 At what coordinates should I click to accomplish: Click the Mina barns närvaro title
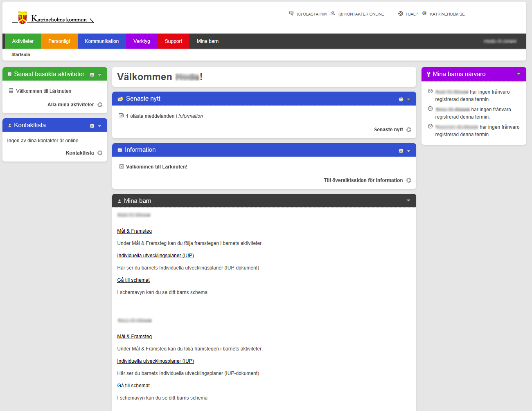point(459,74)
